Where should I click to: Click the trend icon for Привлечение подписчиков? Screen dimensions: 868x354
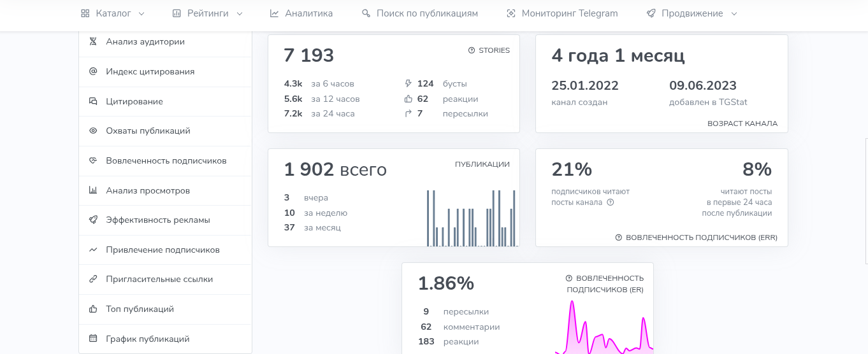[93, 250]
